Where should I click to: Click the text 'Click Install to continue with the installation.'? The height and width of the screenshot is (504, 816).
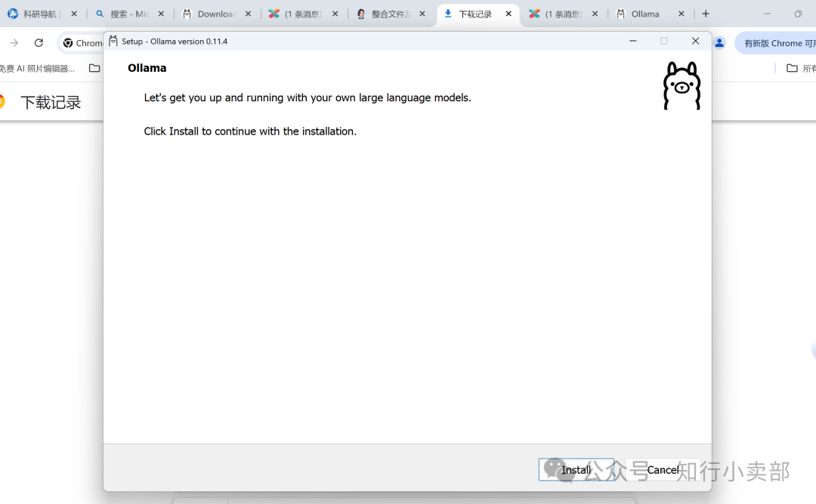pyautogui.click(x=250, y=131)
